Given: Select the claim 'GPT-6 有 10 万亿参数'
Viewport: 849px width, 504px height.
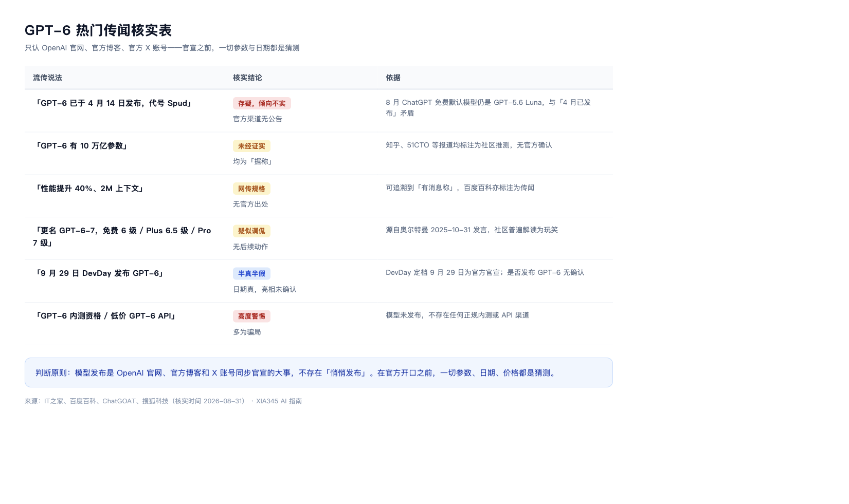Looking at the screenshot, I should (x=81, y=146).
